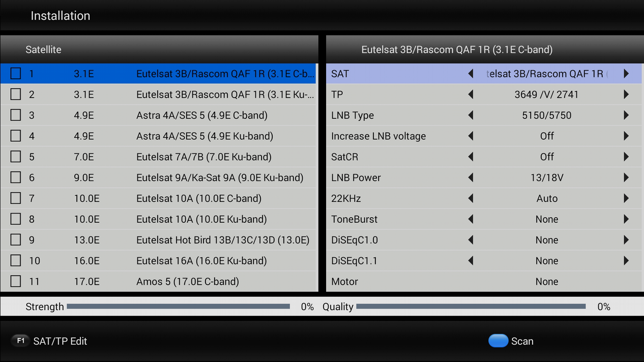The image size is (644, 362).
Task: Click right arrow of LNB Type
Action: pos(626,115)
